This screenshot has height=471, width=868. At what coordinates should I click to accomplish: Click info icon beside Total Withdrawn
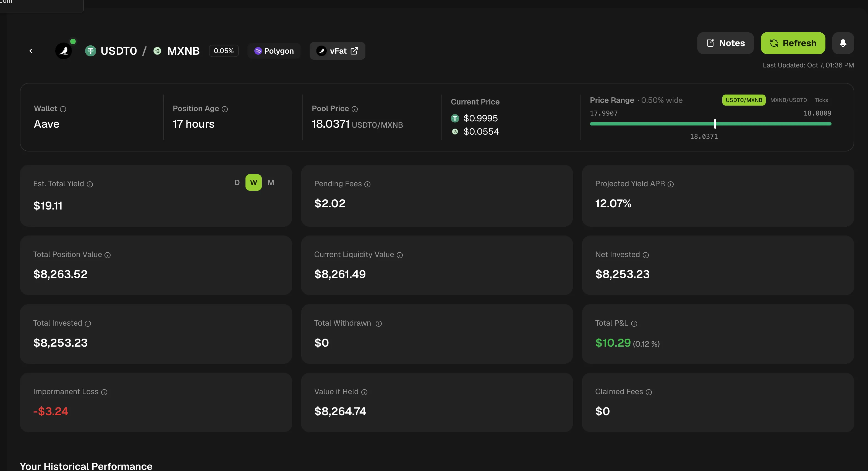pos(379,323)
